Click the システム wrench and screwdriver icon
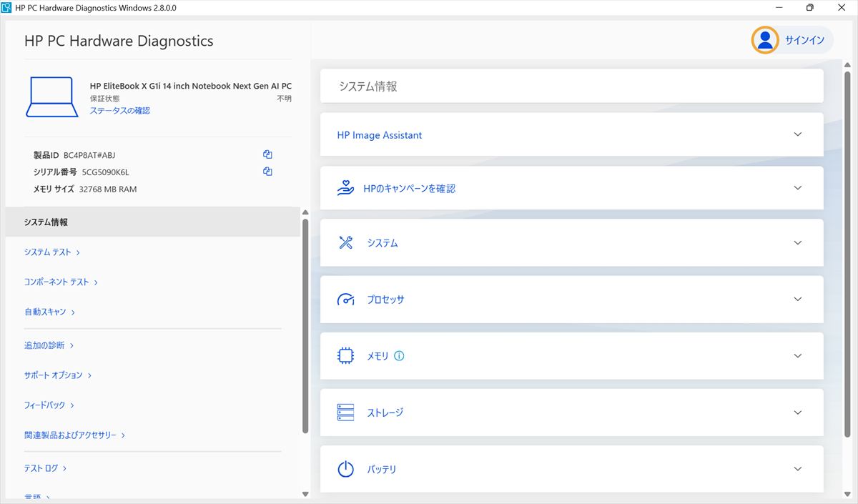Image resolution: width=858 pixels, height=504 pixels. [x=345, y=242]
